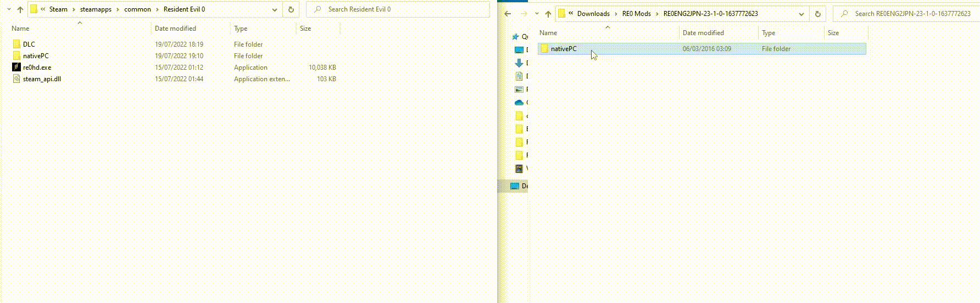Open the Downloads arrow icon in navigation pane
The width and height of the screenshot is (980, 303).
(x=519, y=63)
